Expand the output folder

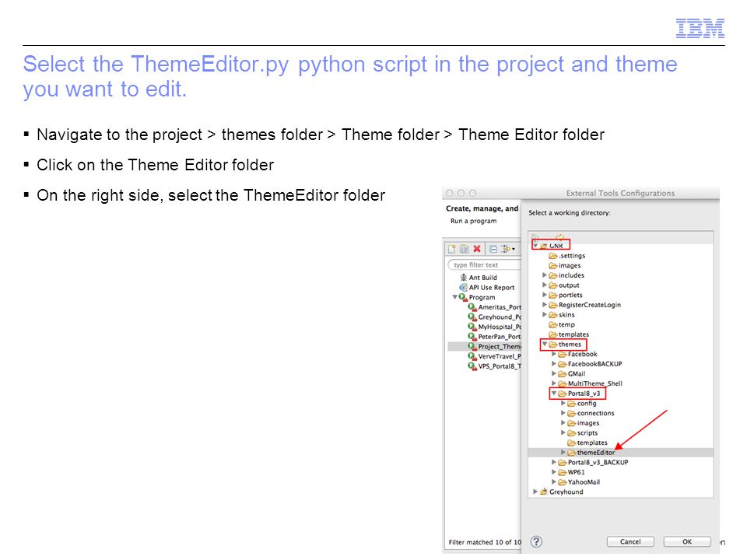pos(545,285)
